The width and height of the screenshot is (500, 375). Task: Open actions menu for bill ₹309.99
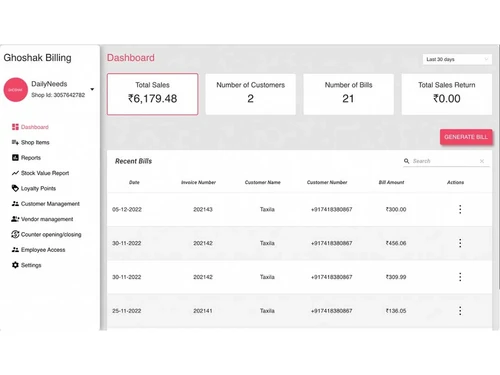[x=460, y=277]
